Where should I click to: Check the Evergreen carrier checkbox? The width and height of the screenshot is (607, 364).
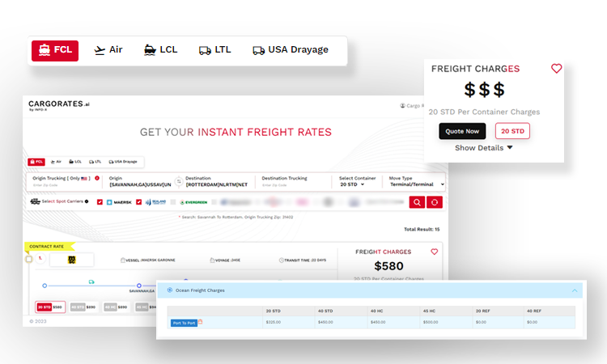click(x=173, y=202)
